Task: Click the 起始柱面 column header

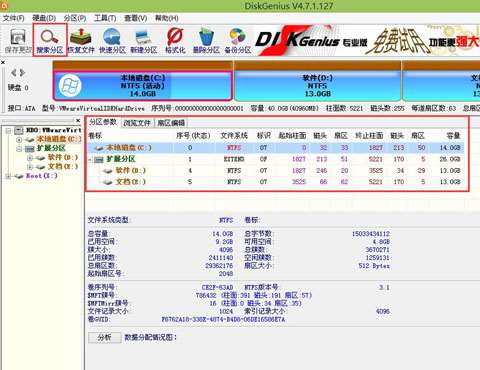Action: 292,136
